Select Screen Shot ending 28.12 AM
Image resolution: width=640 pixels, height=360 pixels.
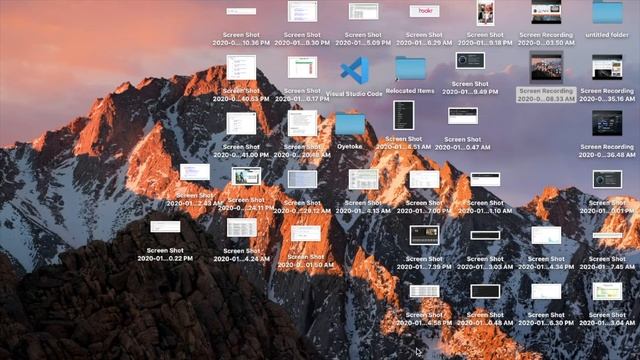pyautogui.click(x=302, y=179)
